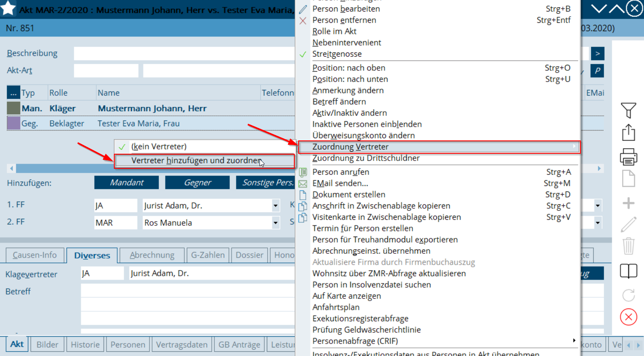Screen dimensions: 644x356
Task: Switch to Dossier tab
Action: 249,255
